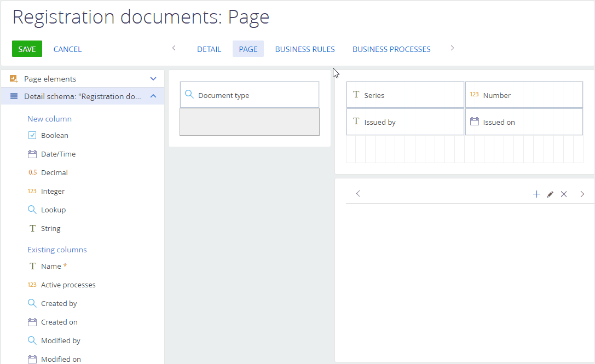This screenshot has width=595, height=364.
Task: Click the green SAVE button
Action: tap(27, 49)
